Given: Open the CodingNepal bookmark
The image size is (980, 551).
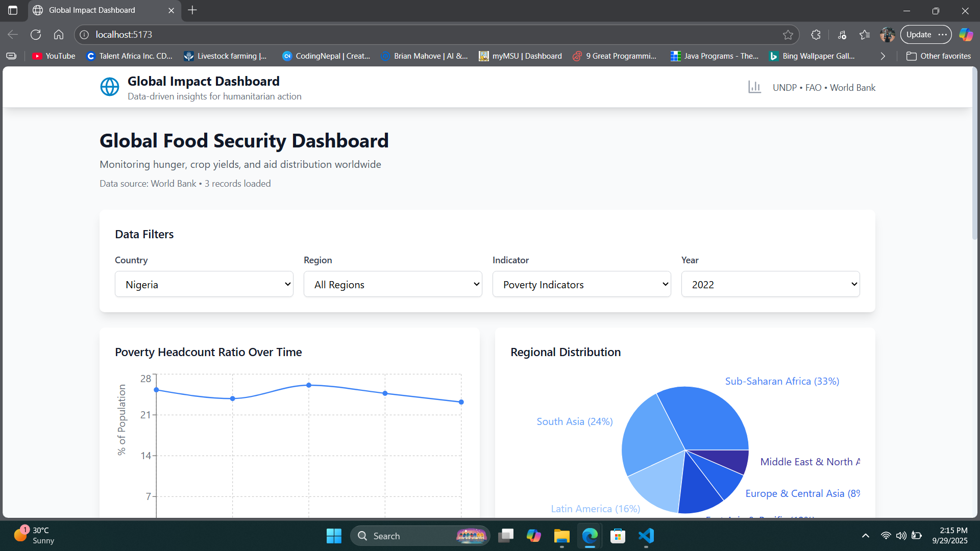Looking at the screenshot, I should [x=326, y=56].
